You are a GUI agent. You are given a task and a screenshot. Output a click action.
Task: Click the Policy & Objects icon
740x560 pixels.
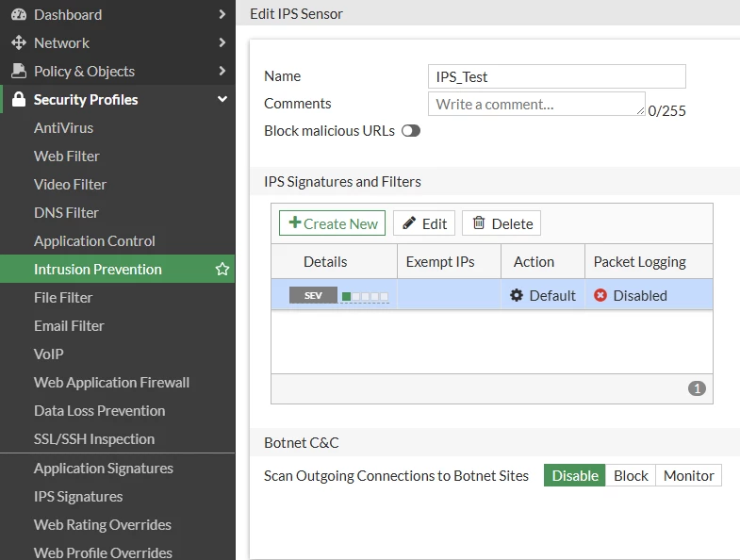coord(19,71)
